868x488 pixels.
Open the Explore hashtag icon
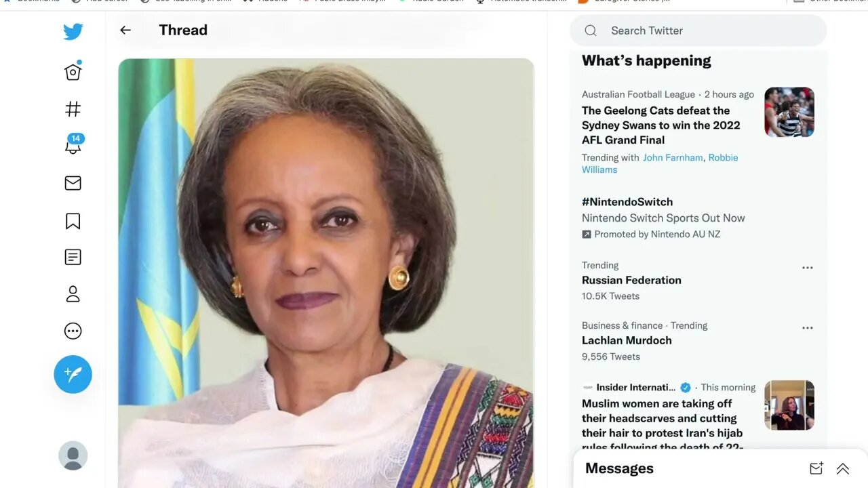click(73, 109)
